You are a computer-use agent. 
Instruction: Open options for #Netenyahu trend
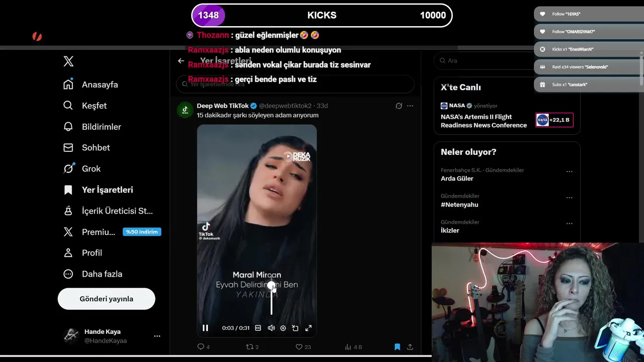click(x=569, y=198)
